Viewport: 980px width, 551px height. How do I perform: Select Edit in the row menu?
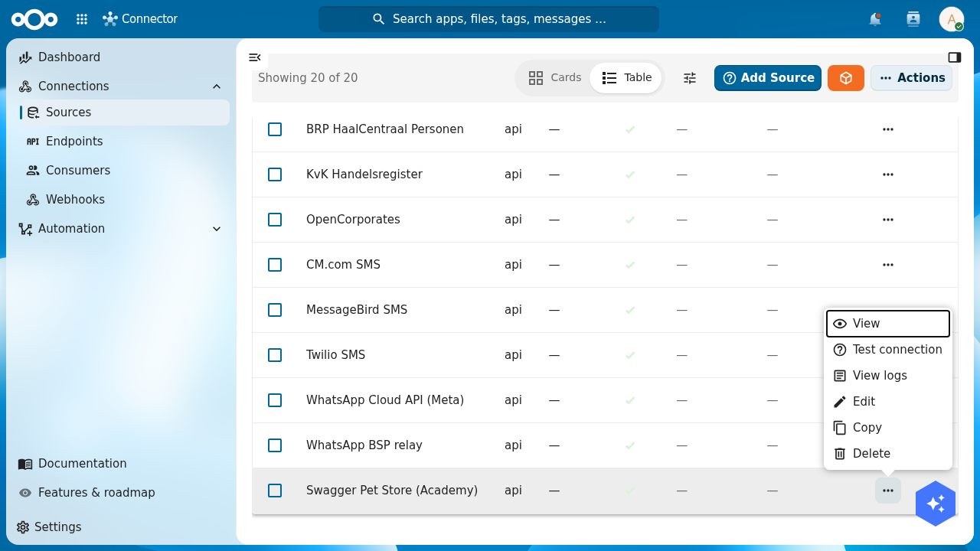888,402
